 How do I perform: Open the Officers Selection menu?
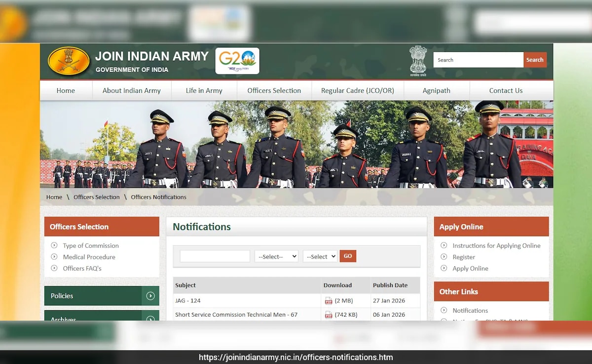(274, 91)
